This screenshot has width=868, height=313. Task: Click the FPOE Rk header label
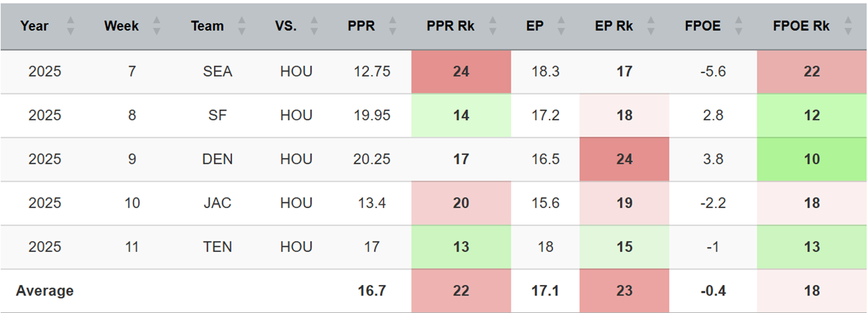[801, 26]
